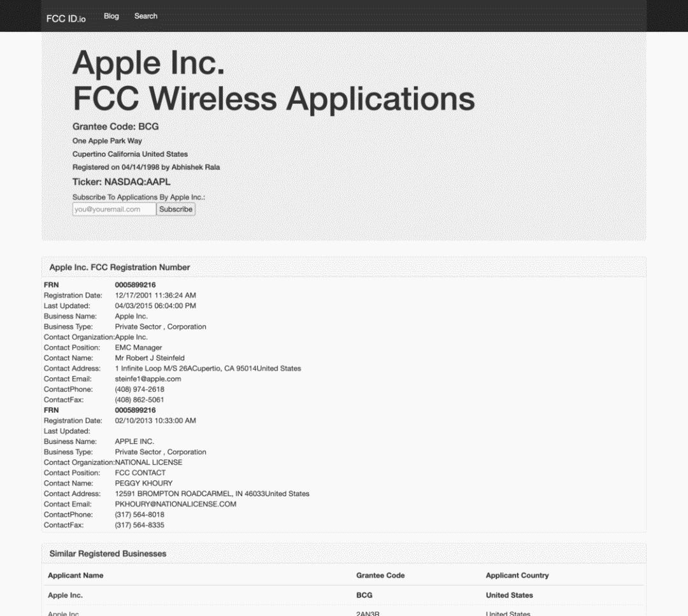Open the BCG grantee code entry
Image resolution: width=688 pixels, height=616 pixels.
364,596
